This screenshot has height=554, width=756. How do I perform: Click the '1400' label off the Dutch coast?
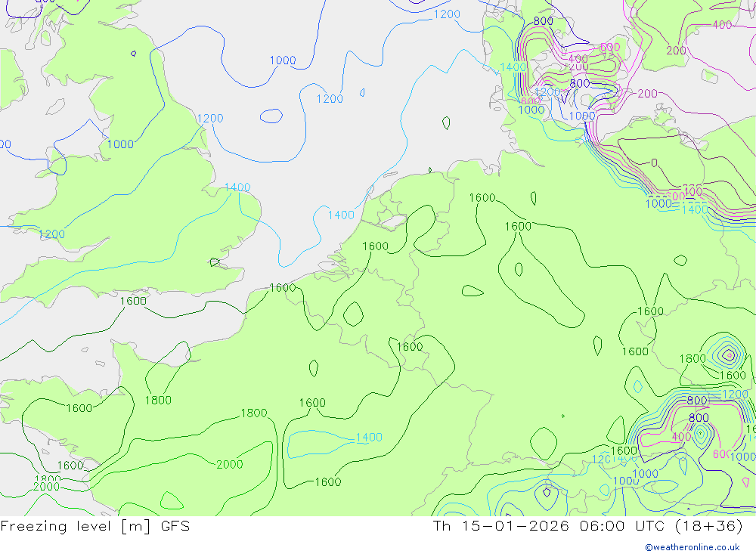coord(341,215)
